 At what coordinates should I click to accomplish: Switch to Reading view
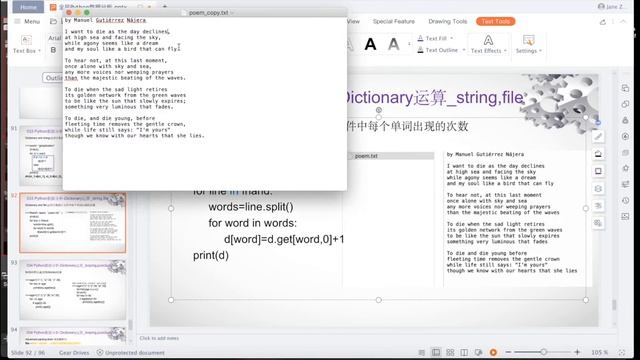coord(464,352)
